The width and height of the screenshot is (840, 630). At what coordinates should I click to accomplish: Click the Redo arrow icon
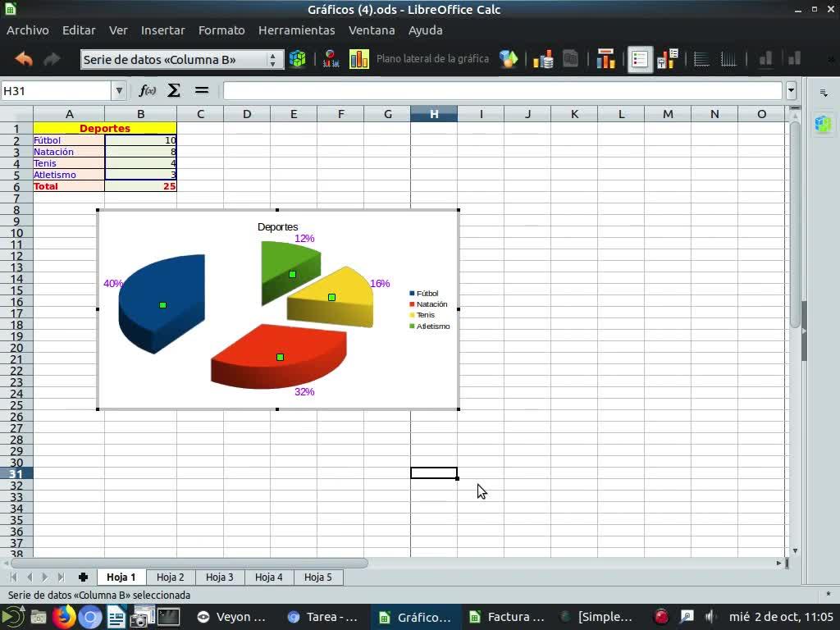click(x=52, y=59)
